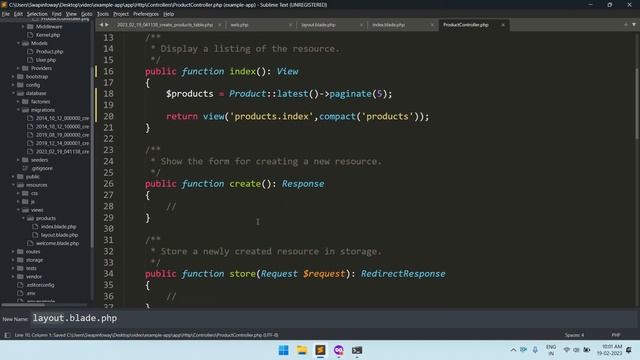Open Product.php in the sidebar
The width and height of the screenshot is (640, 360).
(x=49, y=51)
